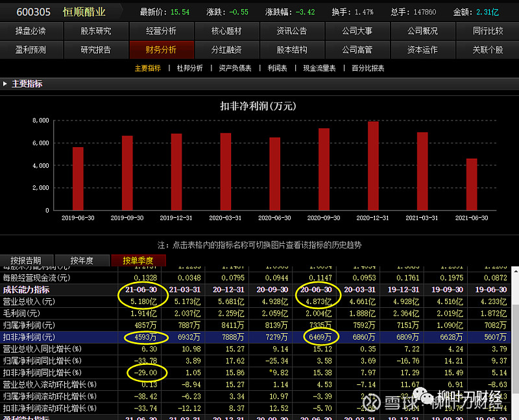Viewport: 519px width, 420px height.
Task: Click the 2020-12-31 bar in chart
Action: click(373, 166)
